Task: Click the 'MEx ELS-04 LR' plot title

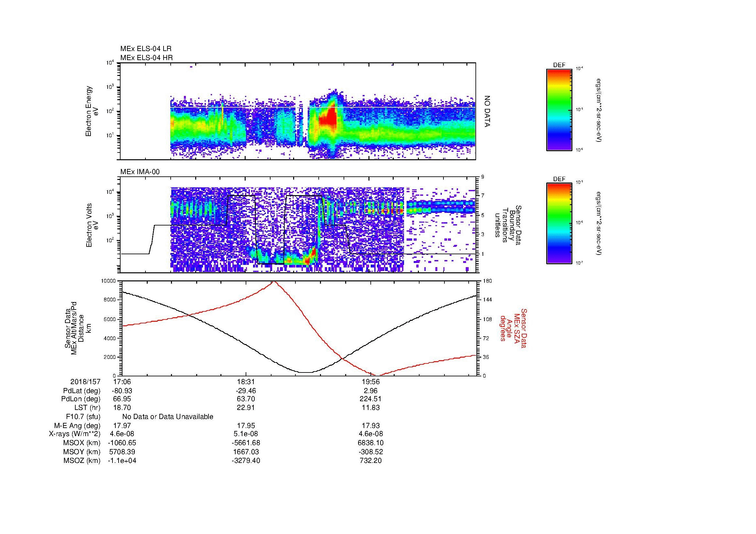Action: (145, 49)
